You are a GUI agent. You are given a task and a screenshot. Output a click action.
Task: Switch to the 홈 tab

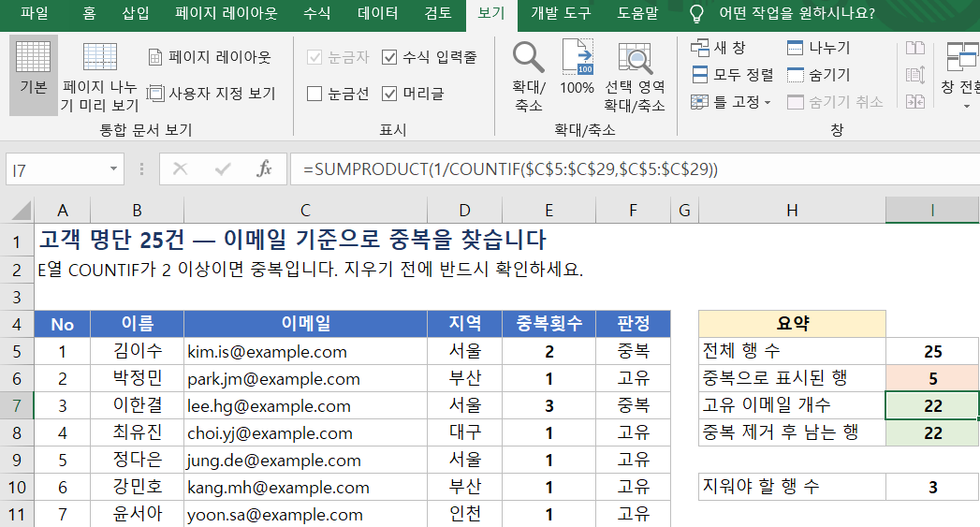89,14
